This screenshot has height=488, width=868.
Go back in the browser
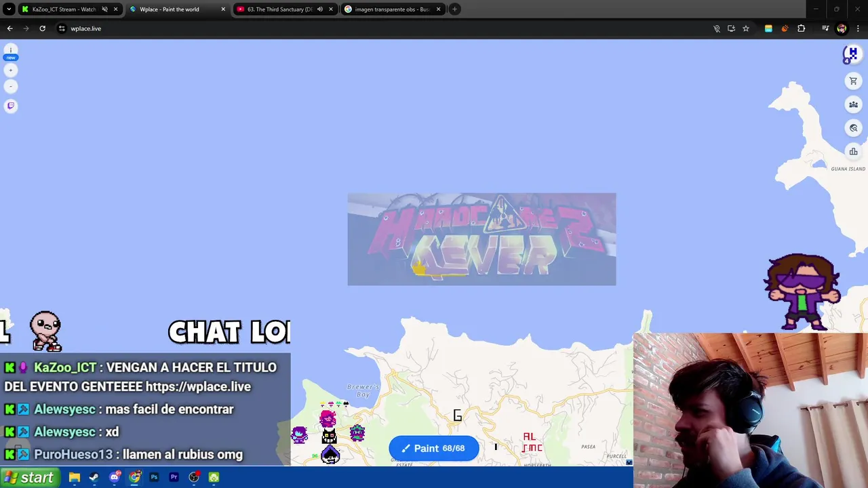(x=9, y=28)
